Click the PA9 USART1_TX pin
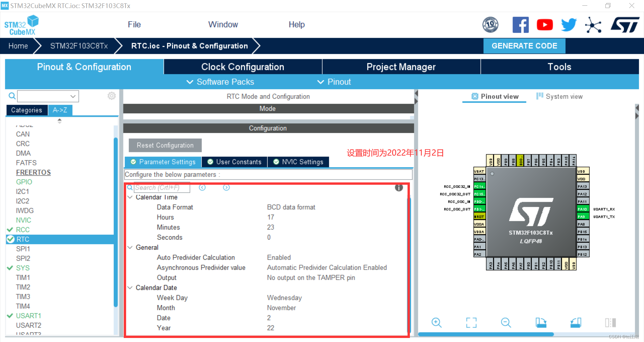The height and width of the screenshot is (342, 644). click(583, 217)
